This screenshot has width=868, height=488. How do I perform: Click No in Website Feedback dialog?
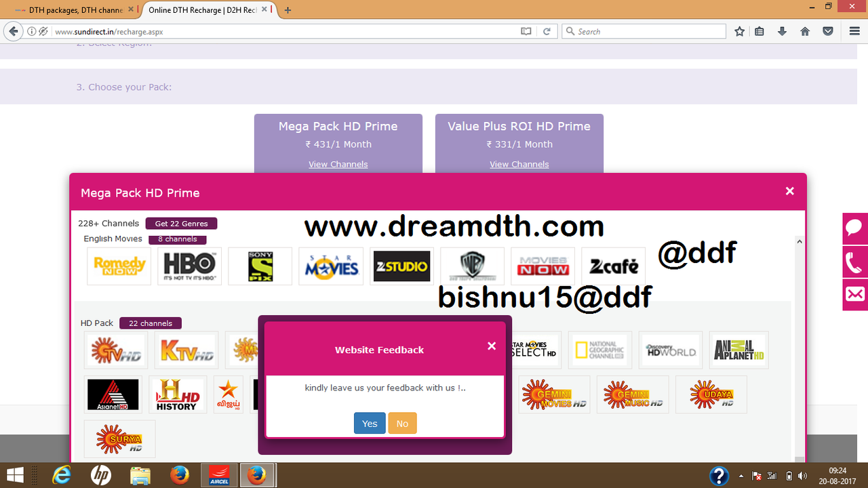click(402, 423)
